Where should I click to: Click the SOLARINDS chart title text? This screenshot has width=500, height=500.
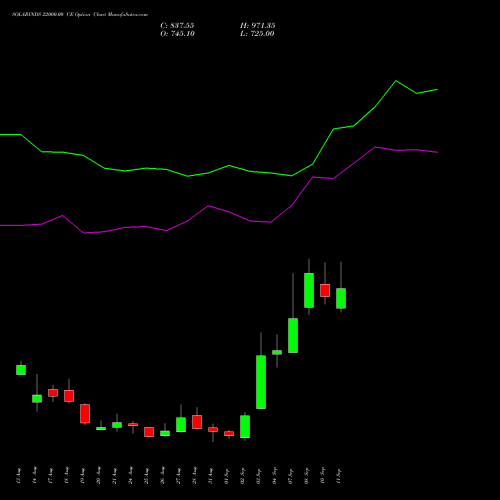point(80,15)
